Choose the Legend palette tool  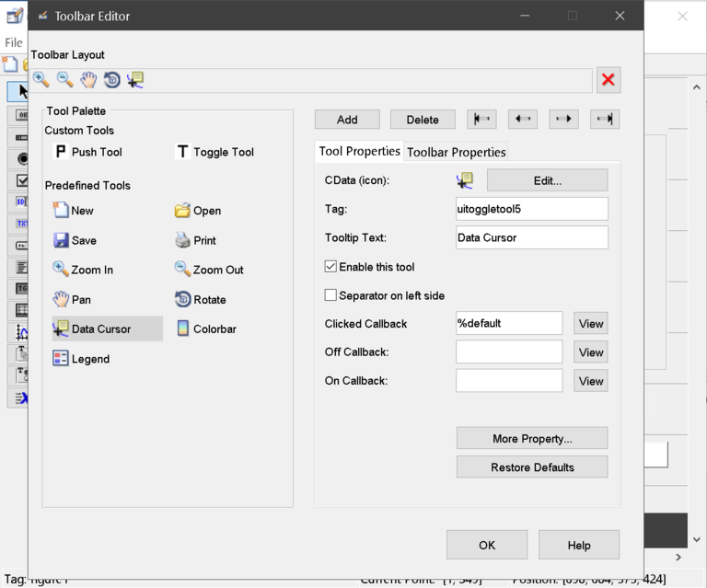[x=81, y=359]
